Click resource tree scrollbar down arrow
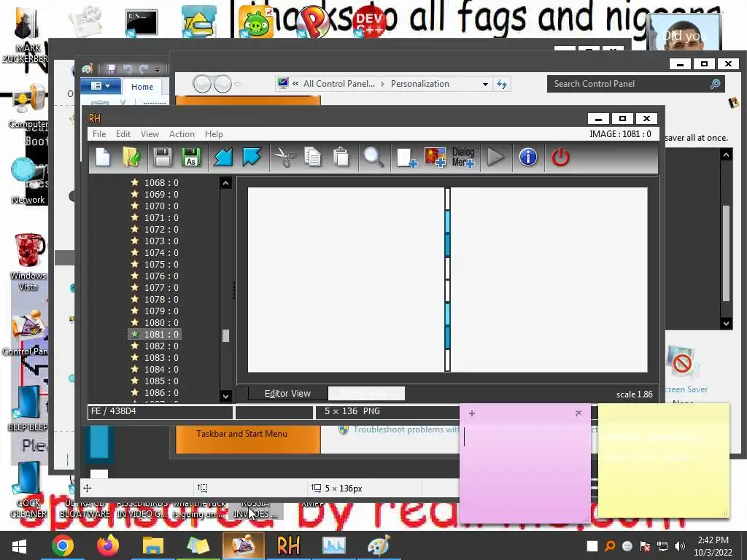 click(x=226, y=396)
